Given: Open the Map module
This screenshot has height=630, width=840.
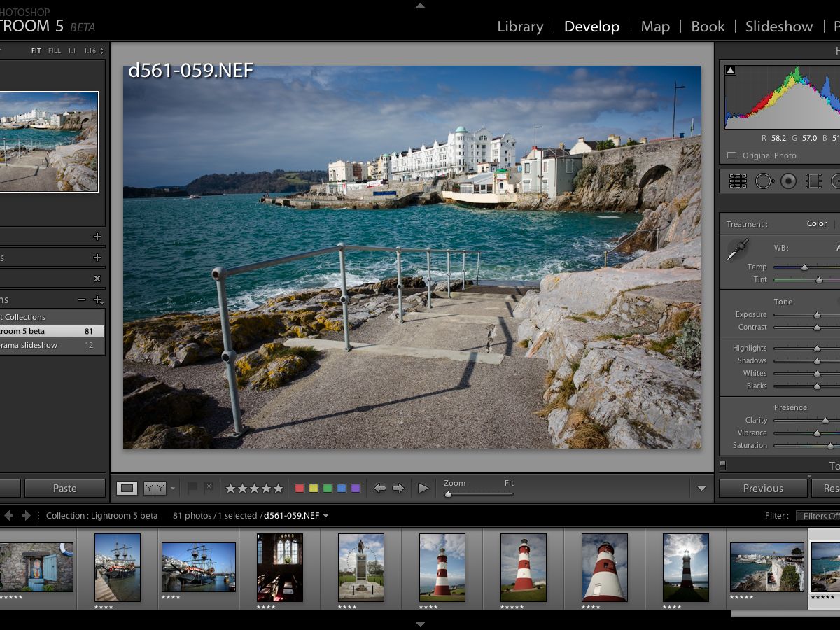Looking at the screenshot, I should 655,27.
